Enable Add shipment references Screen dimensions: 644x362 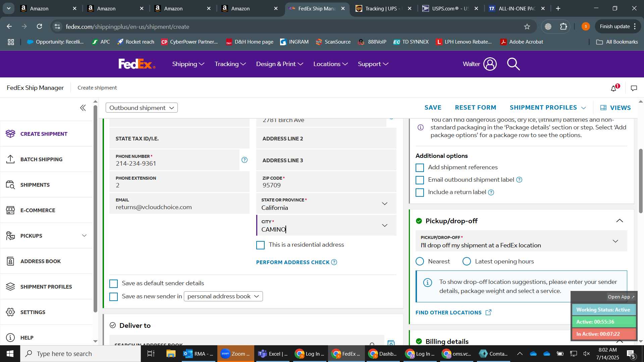[x=420, y=168]
